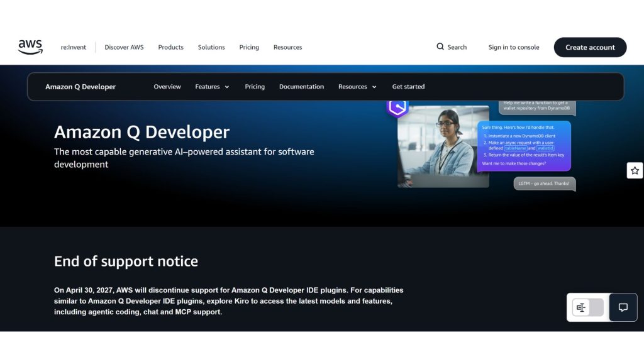Click the 'End of support notice' heading
This screenshot has width=644, height=362.
(126, 261)
